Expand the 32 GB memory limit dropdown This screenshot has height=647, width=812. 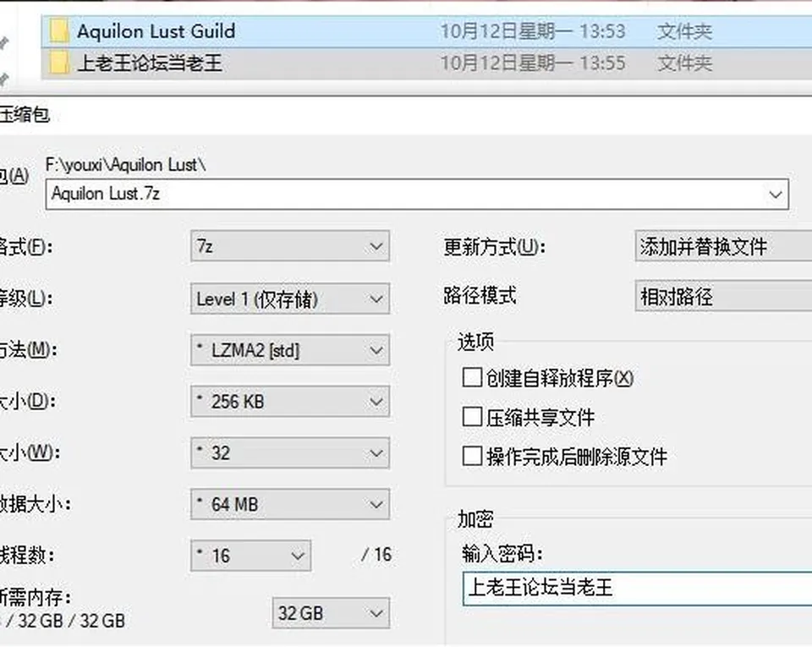tap(331, 613)
